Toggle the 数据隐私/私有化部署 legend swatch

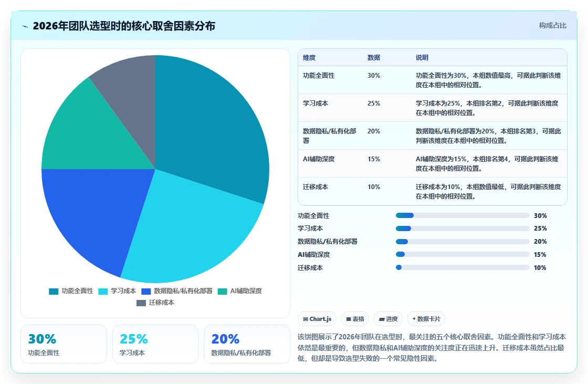(x=146, y=292)
